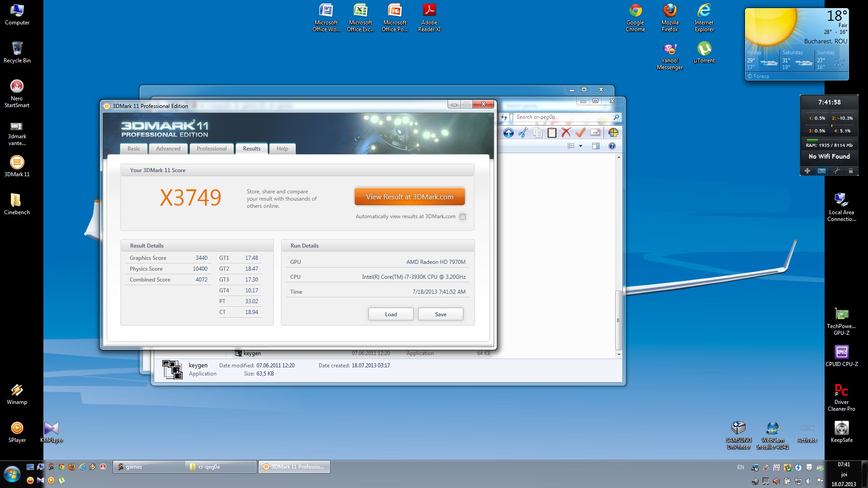This screenshot has height=488, width=868.
Task: Select the Results tab
Action: click(251, 149)
